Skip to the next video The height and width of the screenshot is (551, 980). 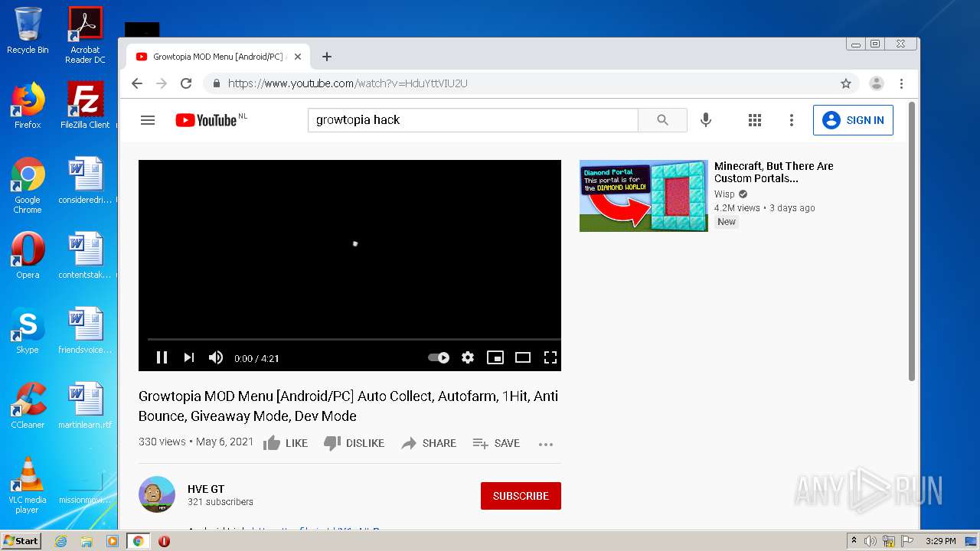point(188,357)
